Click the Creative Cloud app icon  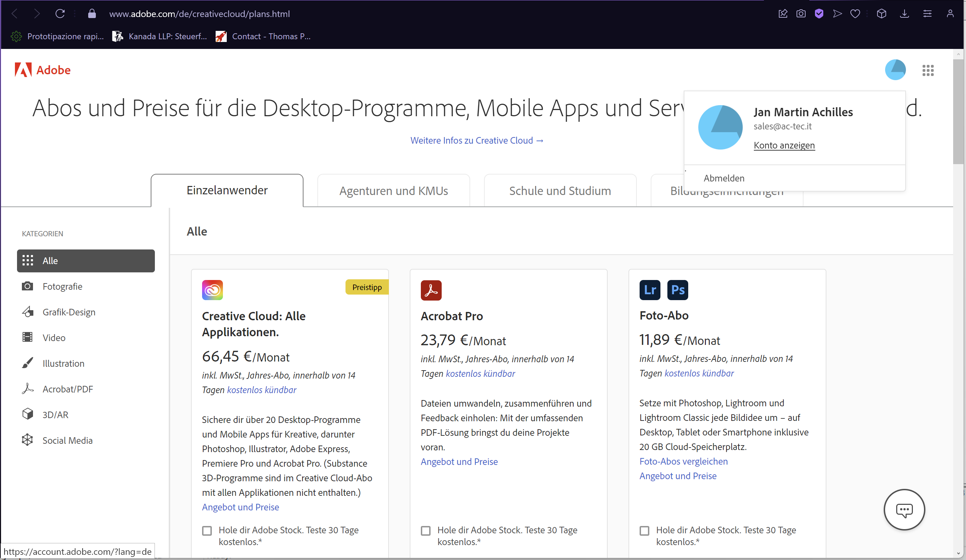click(x=213, y=290)
